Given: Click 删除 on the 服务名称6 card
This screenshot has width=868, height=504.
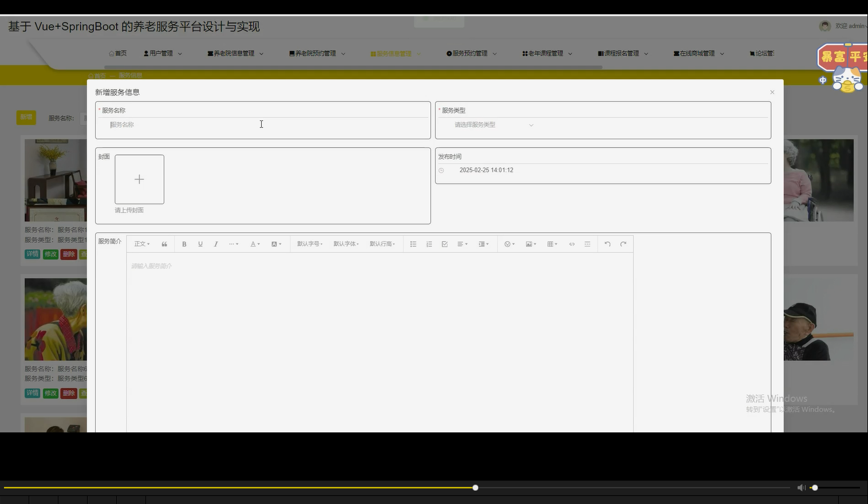Looking at the screenshot, I should 69,393.
